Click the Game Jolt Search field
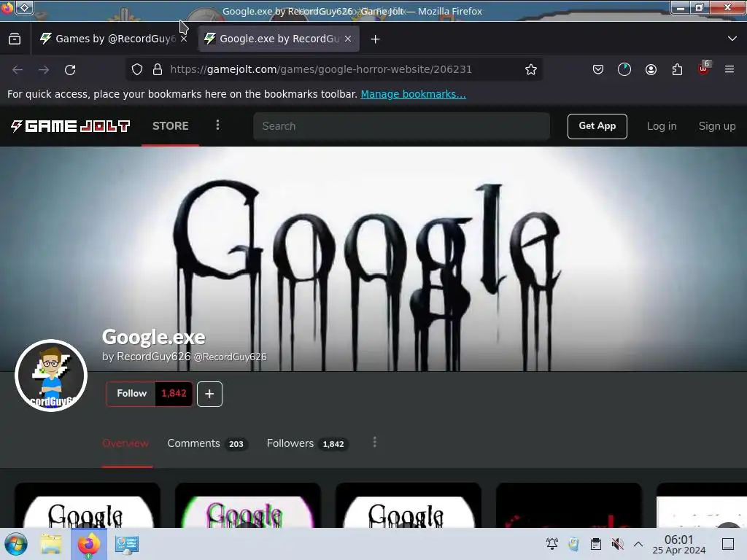The image size is (747, 560). 402,126
